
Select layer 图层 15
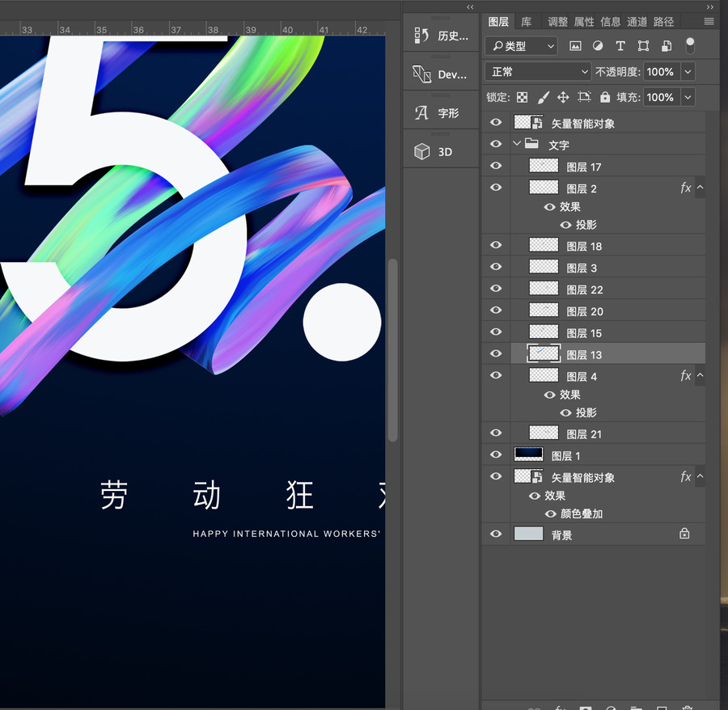click(607, 332)
